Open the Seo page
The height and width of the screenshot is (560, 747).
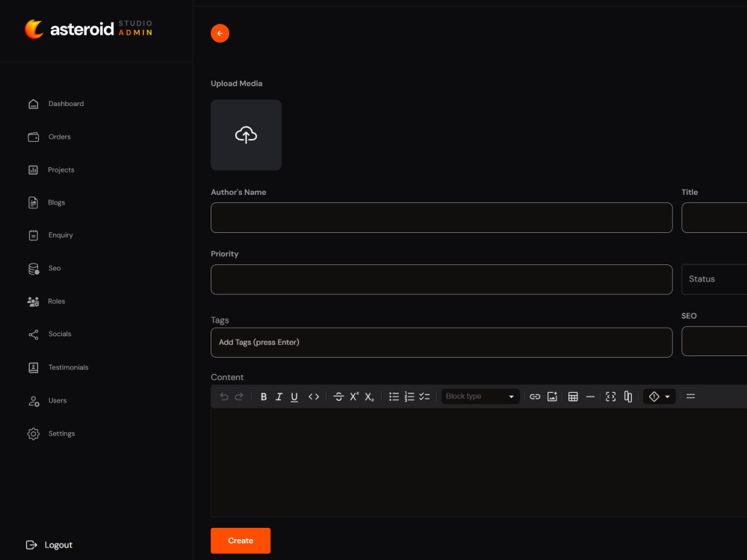coord(44,269)
